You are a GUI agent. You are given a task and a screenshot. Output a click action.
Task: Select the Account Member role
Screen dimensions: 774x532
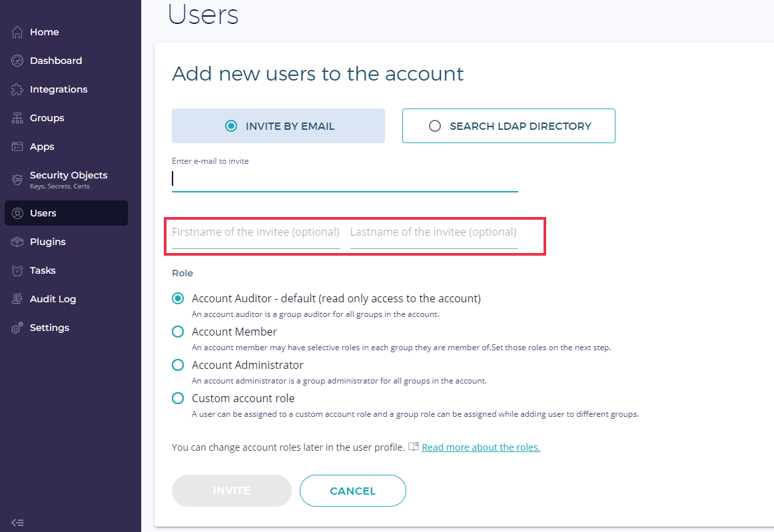click(x=178, y=332)
